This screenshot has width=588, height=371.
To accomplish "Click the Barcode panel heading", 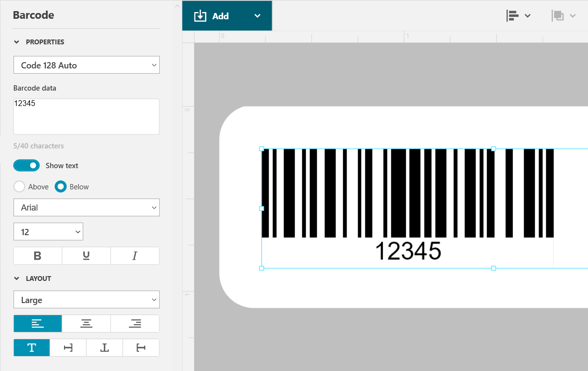I will pyautogui.click(x=33, y=15).
